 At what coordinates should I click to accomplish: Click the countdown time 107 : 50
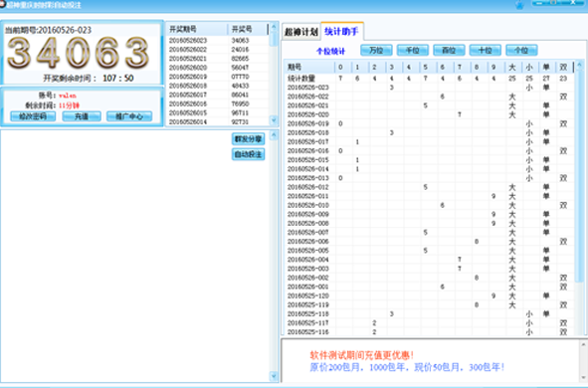pyautogui.click(x=118, y=78)
